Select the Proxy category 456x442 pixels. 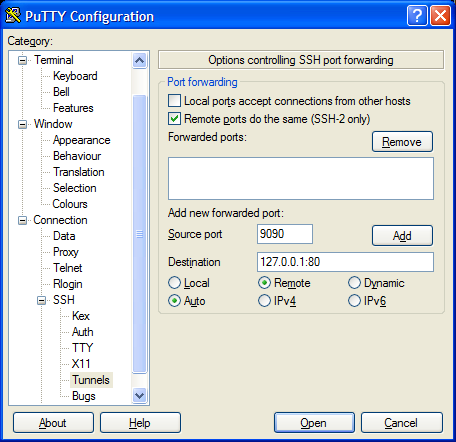point(66,252)
